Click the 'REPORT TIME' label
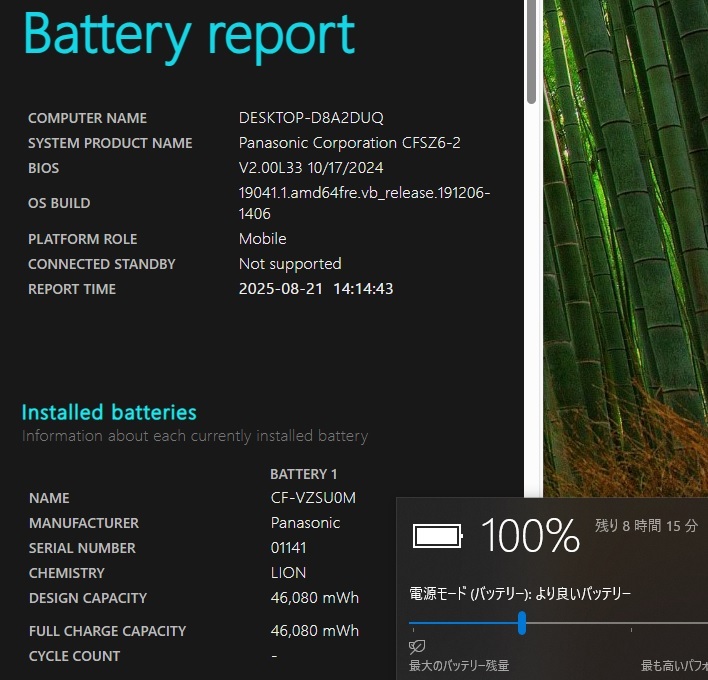Image resolution: width=708 pixels, height=680 pixels. (x=72, y=289)
